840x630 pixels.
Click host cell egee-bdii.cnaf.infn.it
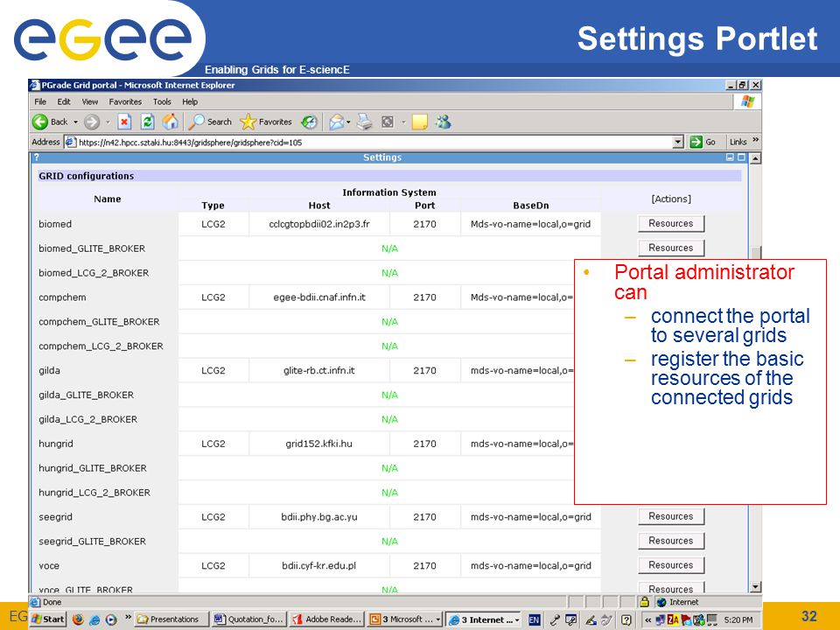(319, 297)
